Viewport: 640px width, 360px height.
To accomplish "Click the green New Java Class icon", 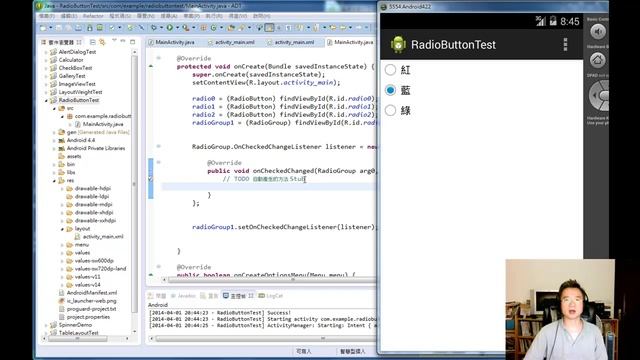I will tap(213, 28).
